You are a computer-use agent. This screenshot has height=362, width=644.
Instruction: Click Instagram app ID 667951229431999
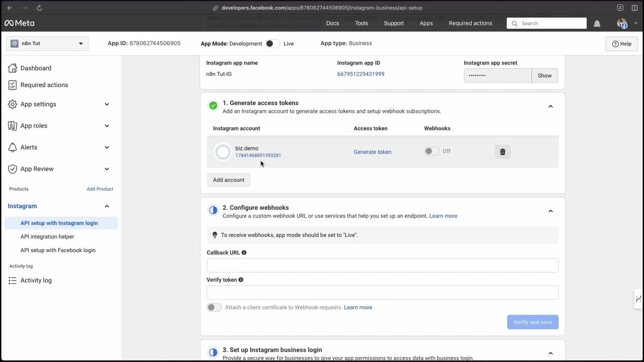(x=361, y=74)
